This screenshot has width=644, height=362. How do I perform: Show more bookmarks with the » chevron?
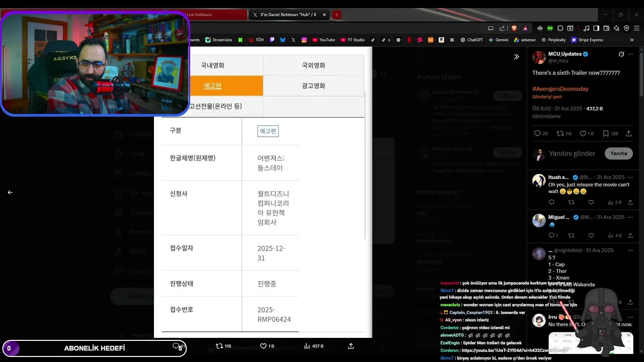point(632,40)
